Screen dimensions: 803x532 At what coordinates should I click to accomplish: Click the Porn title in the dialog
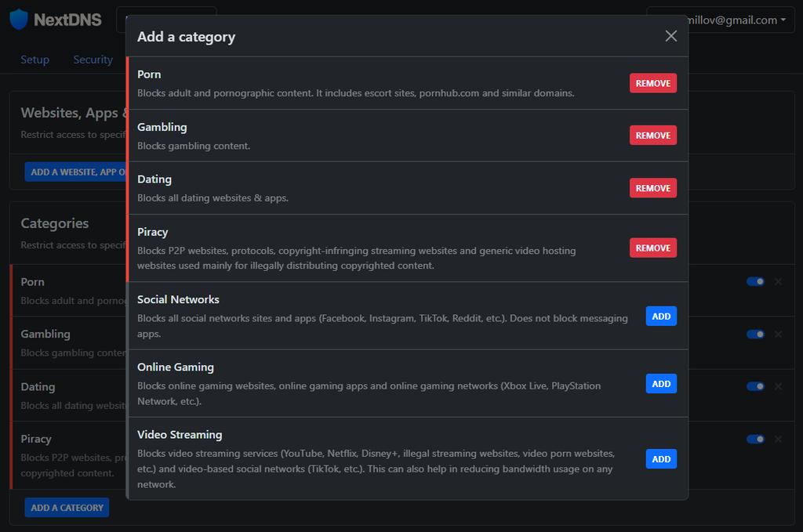click(149, 74)
